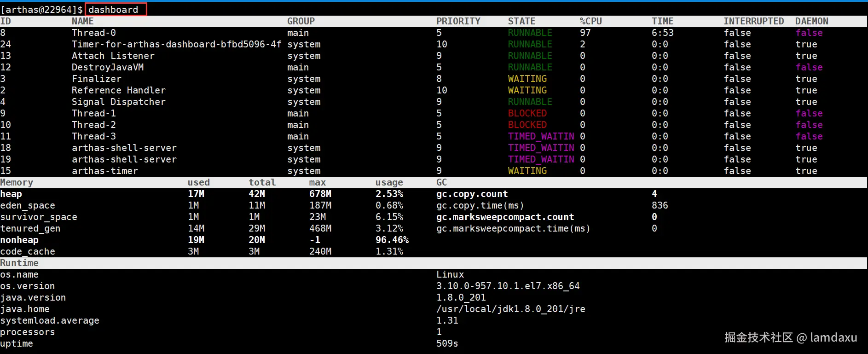Select the Finalizer thread name
Image resolution: width=868 pixels, height=354 pixels.
coord(97,79)
